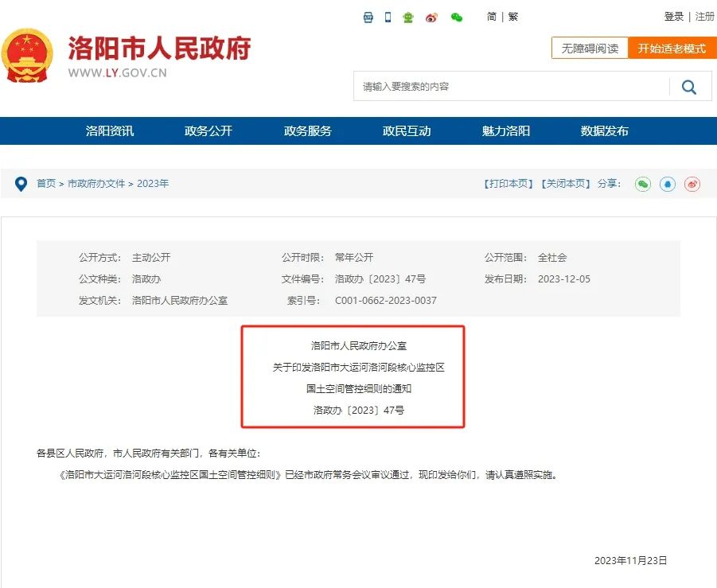Turn on 开始适老模式 elderly mode
Image resolution: width=717 pixels, height=588 pixels.
point(672,49)
